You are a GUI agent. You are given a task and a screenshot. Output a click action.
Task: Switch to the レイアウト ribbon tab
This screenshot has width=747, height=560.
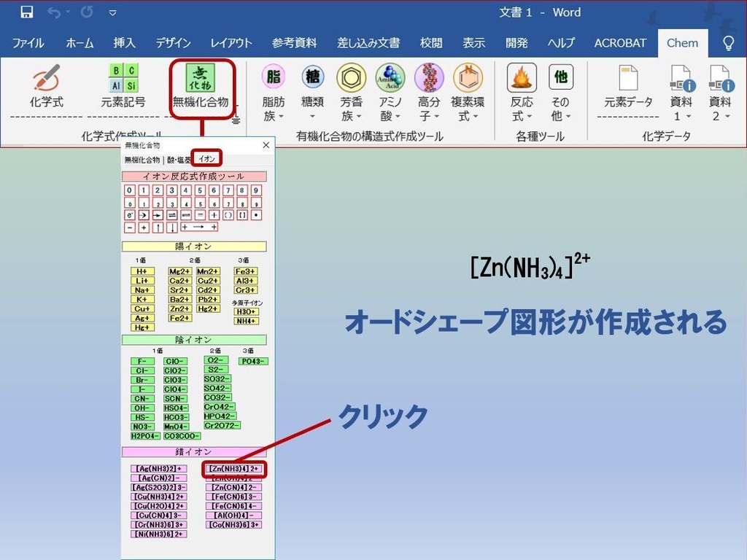231,43
